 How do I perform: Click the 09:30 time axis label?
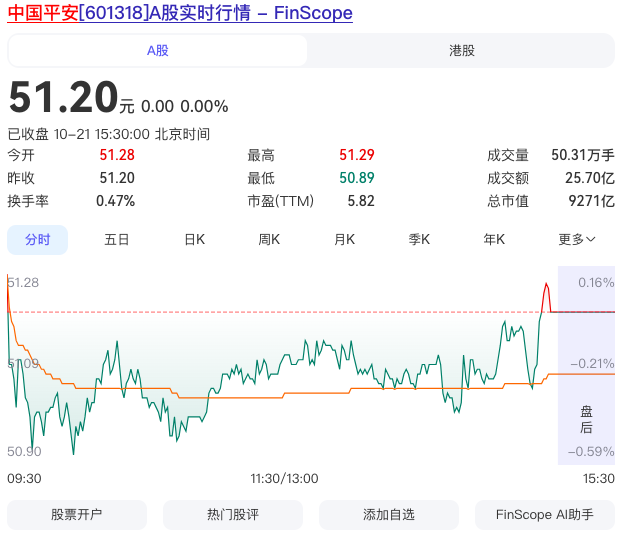tap(24, 479)
